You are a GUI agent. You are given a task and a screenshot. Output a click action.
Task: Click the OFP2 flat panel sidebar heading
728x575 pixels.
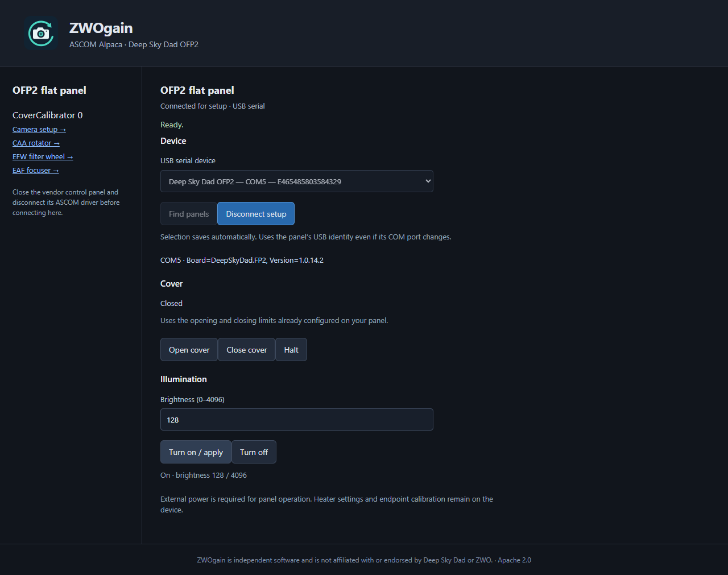[49, 90]
